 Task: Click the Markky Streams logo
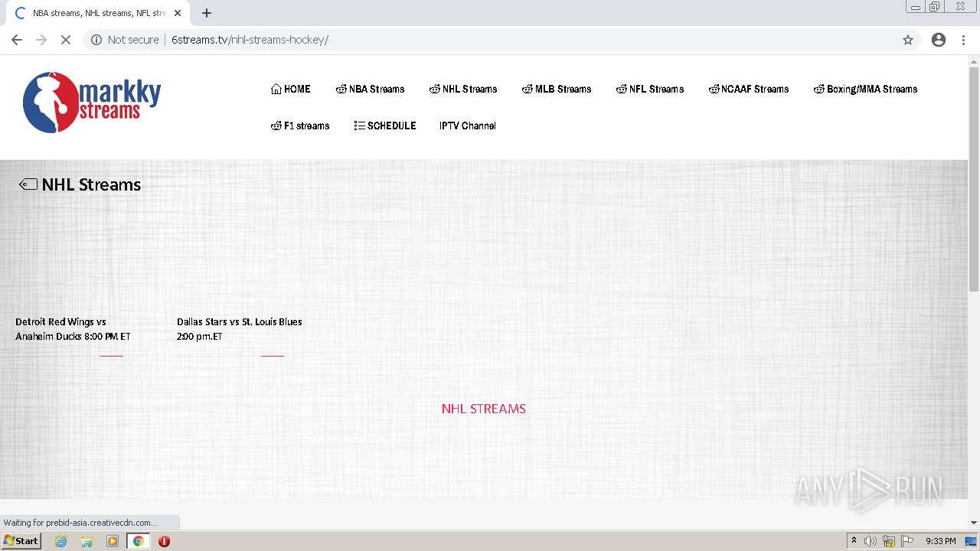click(92, 102)
